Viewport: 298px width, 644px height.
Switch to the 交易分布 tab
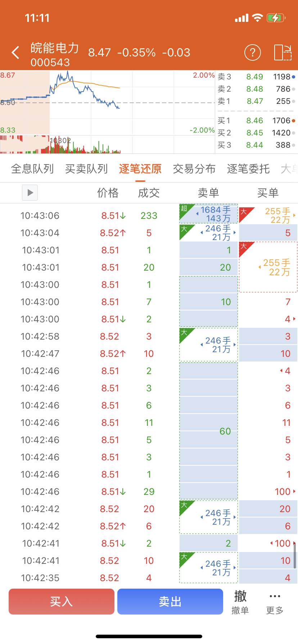tap(194, 169)
